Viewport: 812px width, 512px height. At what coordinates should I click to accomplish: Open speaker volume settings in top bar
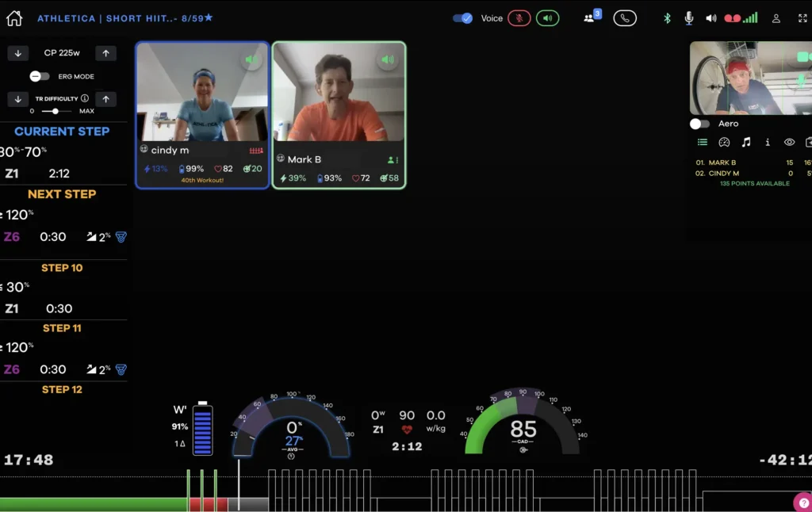click(711, 18)
